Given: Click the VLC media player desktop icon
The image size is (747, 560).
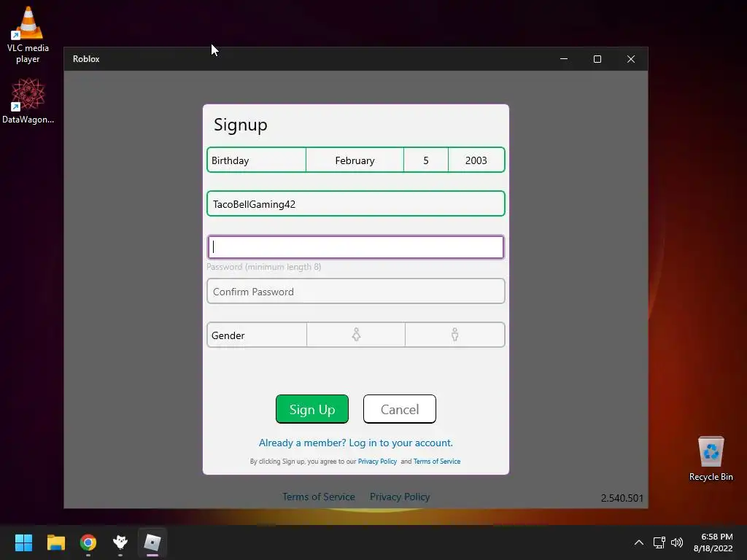Looking at the screenshot, I should tap(28, 35).
